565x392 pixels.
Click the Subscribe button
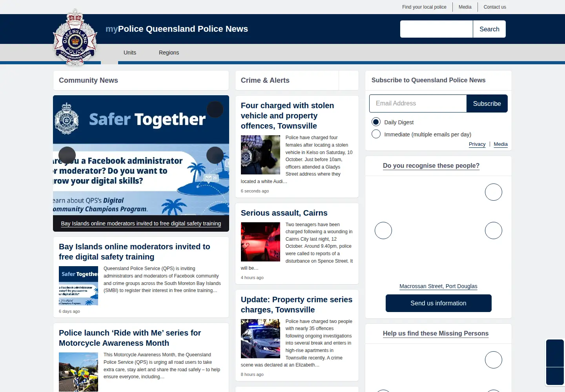487,103
